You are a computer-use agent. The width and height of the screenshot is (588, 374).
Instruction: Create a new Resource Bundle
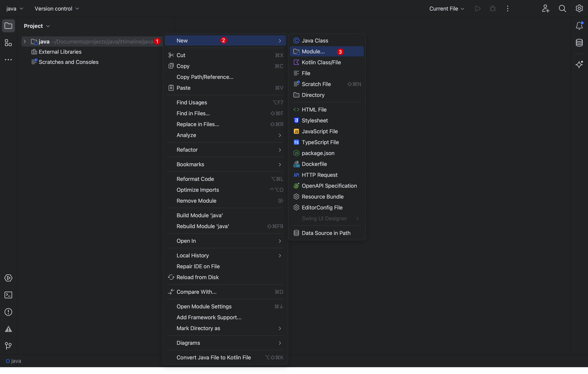[x=327, y=197]
